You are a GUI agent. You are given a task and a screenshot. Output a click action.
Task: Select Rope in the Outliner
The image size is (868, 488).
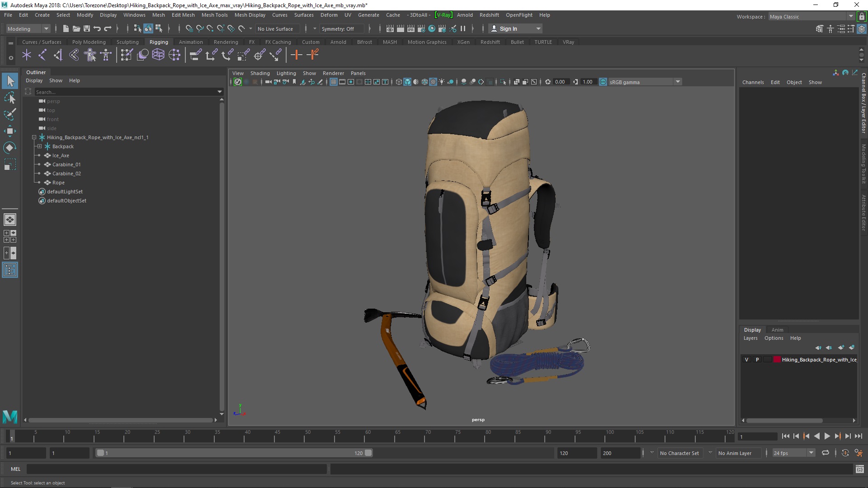click(58, 183)
